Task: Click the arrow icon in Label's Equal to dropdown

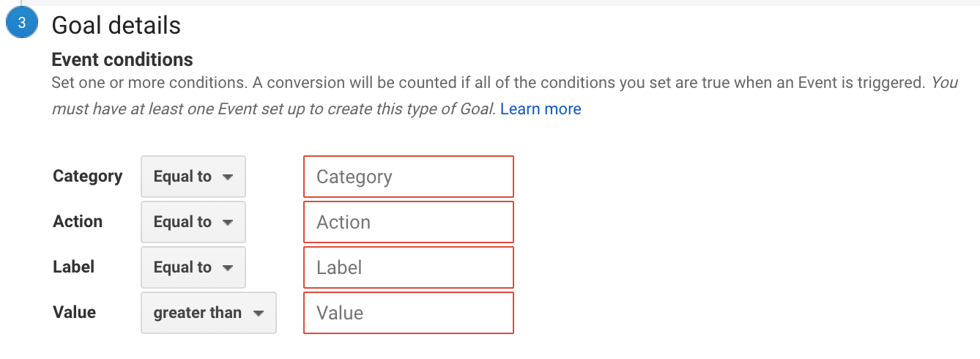Action: pos(228,268)
